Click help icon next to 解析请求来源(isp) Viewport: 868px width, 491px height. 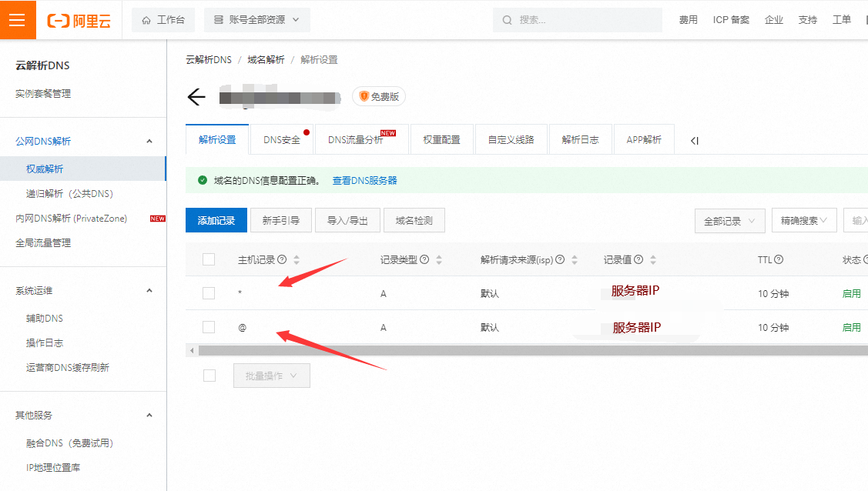pyautogui.click(x=560, y=259)
